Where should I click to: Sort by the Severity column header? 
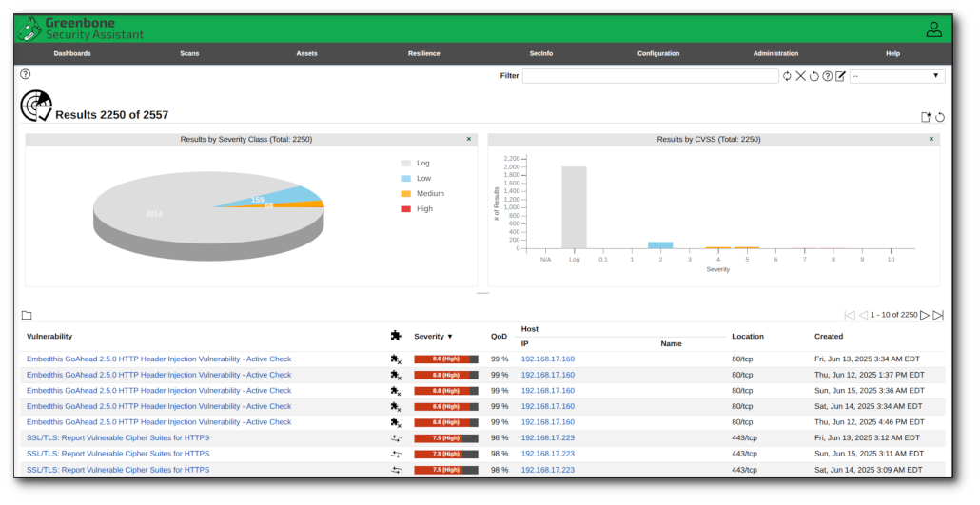click(433, 337)
